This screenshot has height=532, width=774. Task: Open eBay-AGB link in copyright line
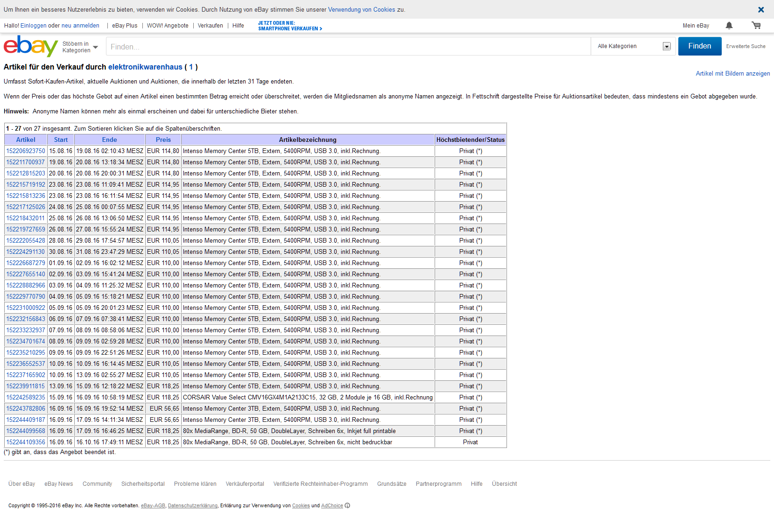[153, 506]
